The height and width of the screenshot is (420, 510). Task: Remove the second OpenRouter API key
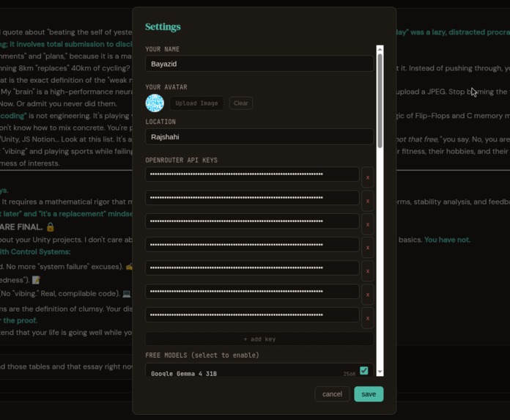[x=368, y=201]
